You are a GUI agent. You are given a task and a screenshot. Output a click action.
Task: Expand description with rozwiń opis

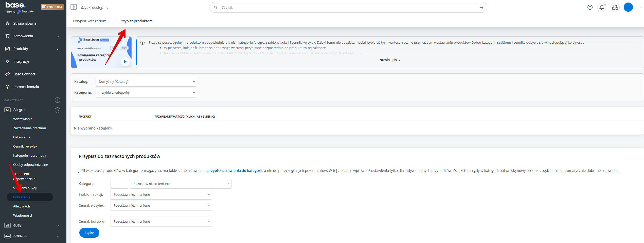390,60
